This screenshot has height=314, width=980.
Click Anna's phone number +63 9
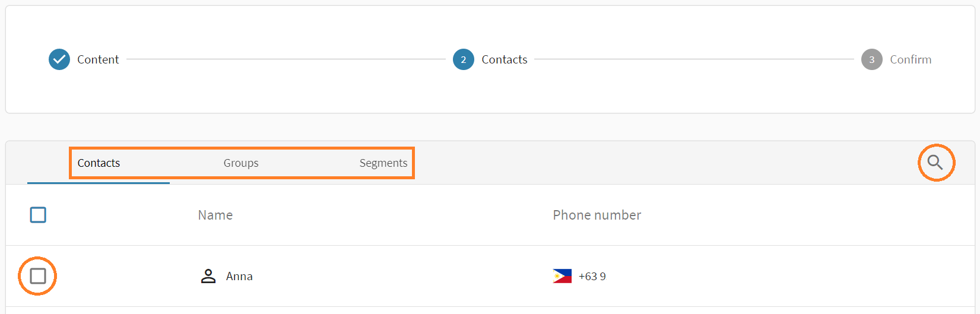pyautogui.click(x=592, y=276)
